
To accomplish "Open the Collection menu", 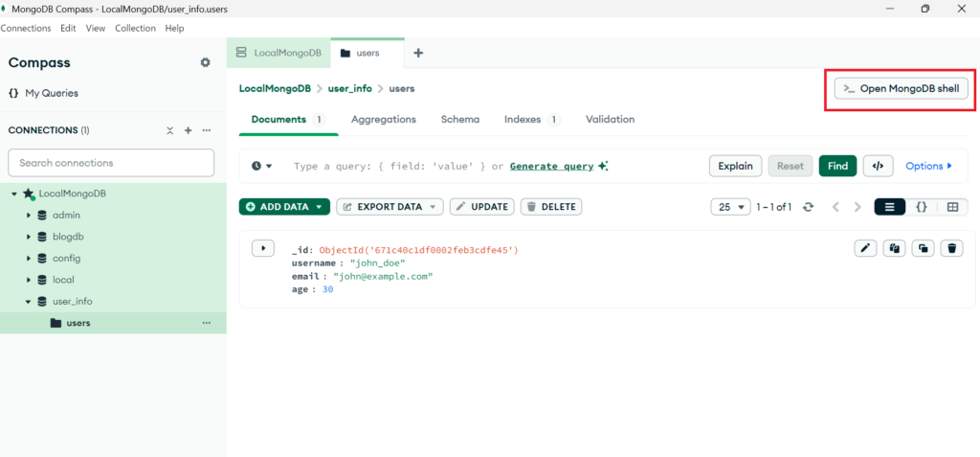I will click(135, 28).
